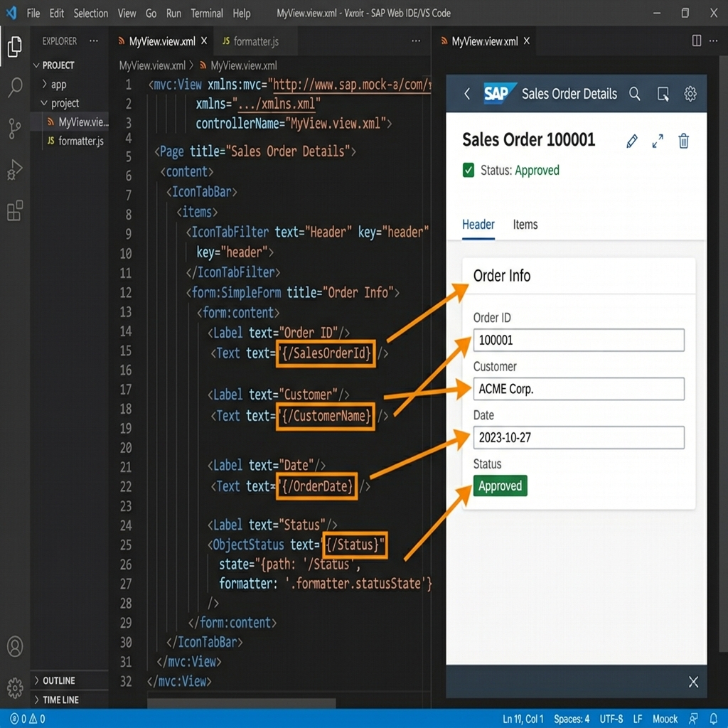
Task: Click the green Approved status badge
Action: (500, 486)
